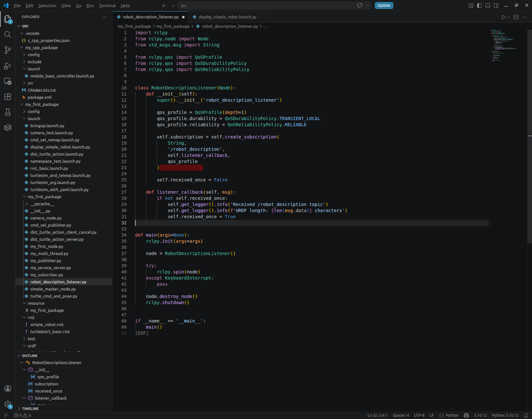This screenshot has height=419, width=532.
Task: Click the Go Back arrow
Action: point(164,5)
